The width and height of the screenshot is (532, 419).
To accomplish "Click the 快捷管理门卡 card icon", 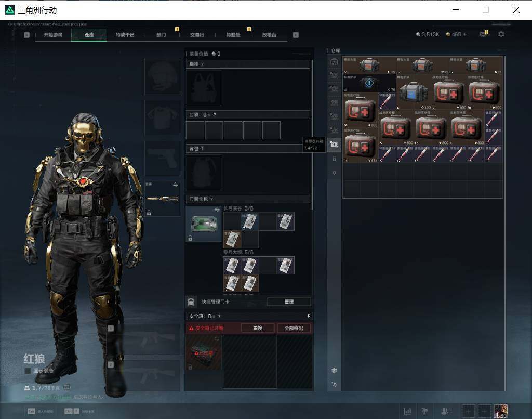I will pos(191,302).
